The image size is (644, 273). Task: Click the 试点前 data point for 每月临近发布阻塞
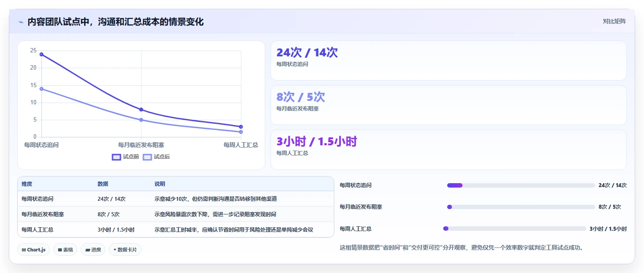point(141,110)
